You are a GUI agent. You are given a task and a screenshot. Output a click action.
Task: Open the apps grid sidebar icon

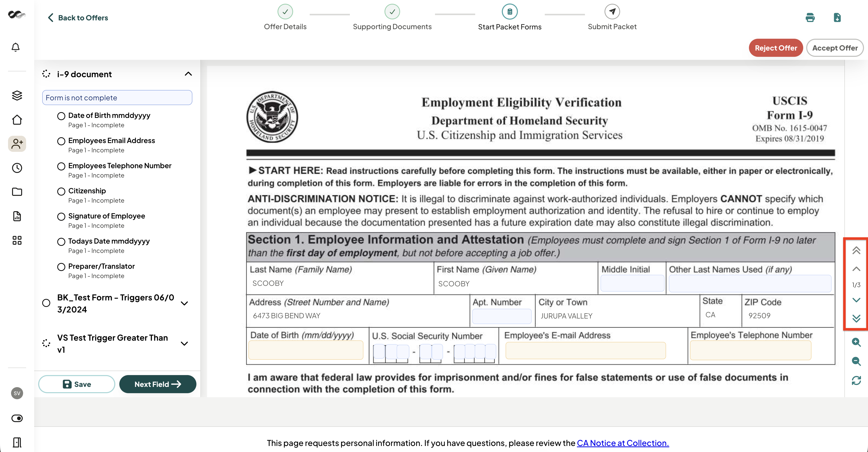point(17,241)
